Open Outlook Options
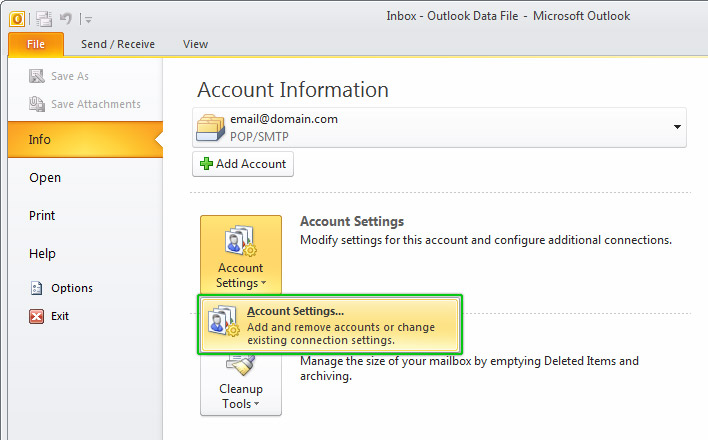This screenshot has height=440, width=708. [72, 288]
